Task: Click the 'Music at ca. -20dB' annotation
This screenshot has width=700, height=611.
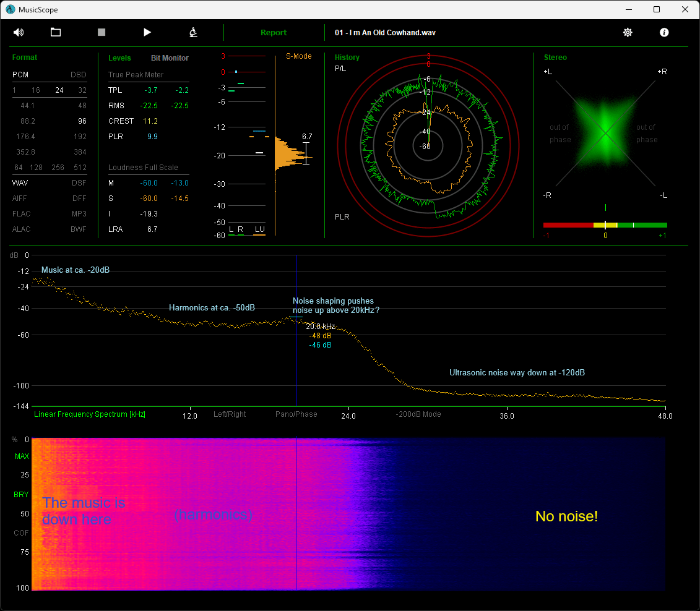Action: coord(76,270)
